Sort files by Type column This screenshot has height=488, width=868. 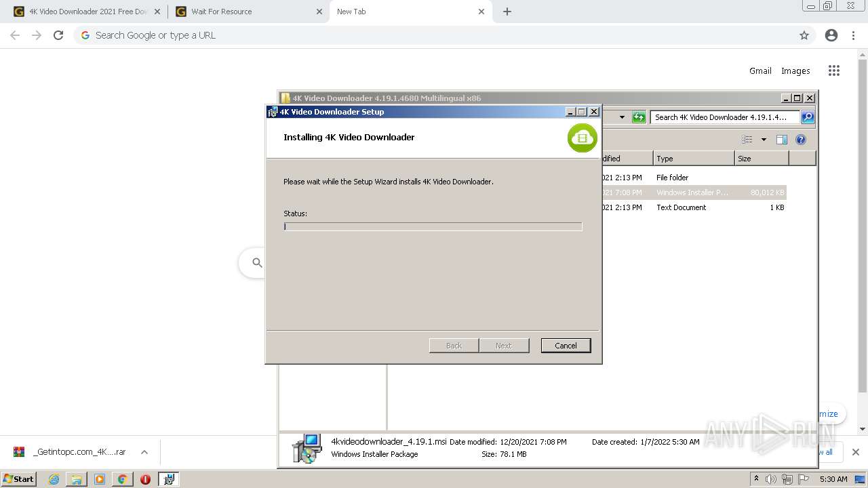pyautogui.click(x=694, y=158)
